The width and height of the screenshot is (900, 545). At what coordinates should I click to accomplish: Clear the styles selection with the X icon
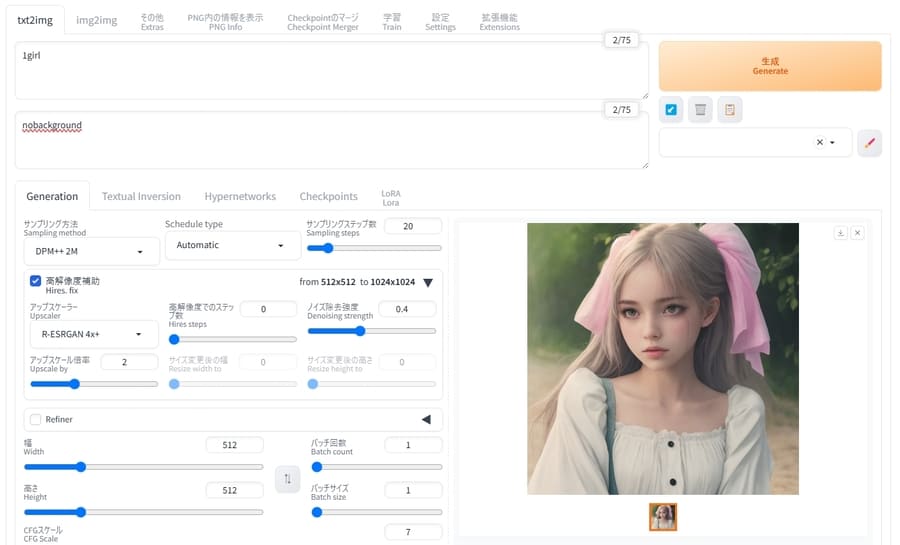click(820, 142)
